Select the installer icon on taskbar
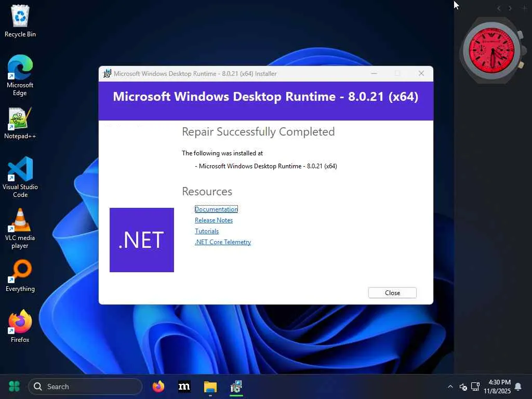Image resolution: width=532 pixels, height=399 pixels. [236, 387]
